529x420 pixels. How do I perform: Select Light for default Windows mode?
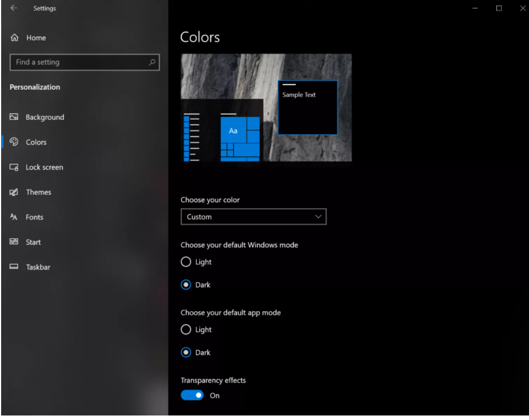pos(186,262)
